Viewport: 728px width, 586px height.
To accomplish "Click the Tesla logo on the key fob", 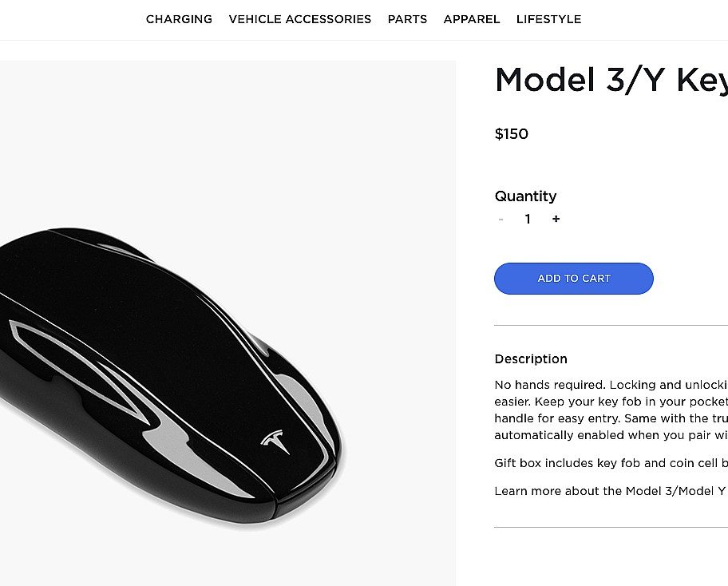I will [275, 441].
